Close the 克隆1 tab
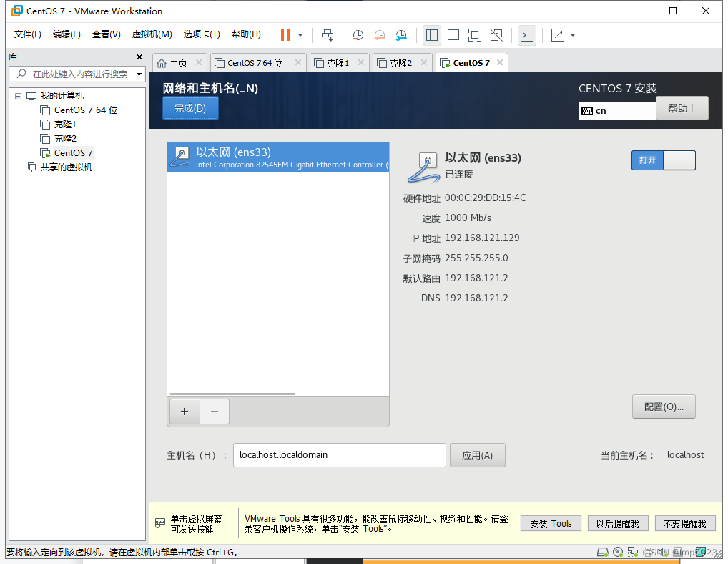 tap(360, 62)
